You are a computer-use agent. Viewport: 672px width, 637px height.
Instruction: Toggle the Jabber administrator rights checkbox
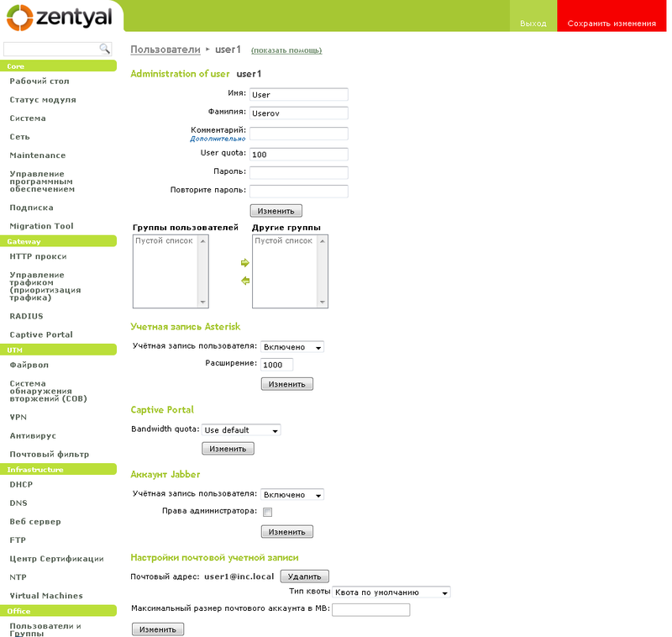pos(267,512)
